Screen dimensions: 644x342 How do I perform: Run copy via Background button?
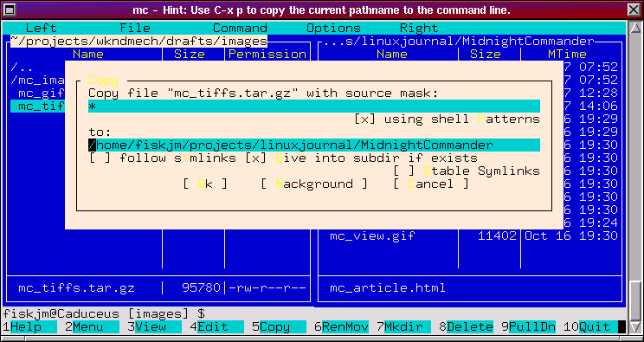click(314, 184)
